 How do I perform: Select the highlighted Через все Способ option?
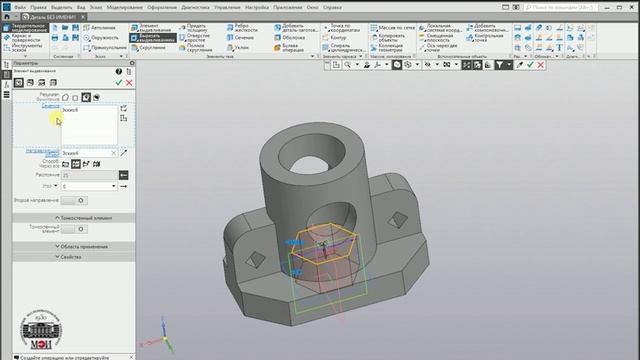pos(76,164)
